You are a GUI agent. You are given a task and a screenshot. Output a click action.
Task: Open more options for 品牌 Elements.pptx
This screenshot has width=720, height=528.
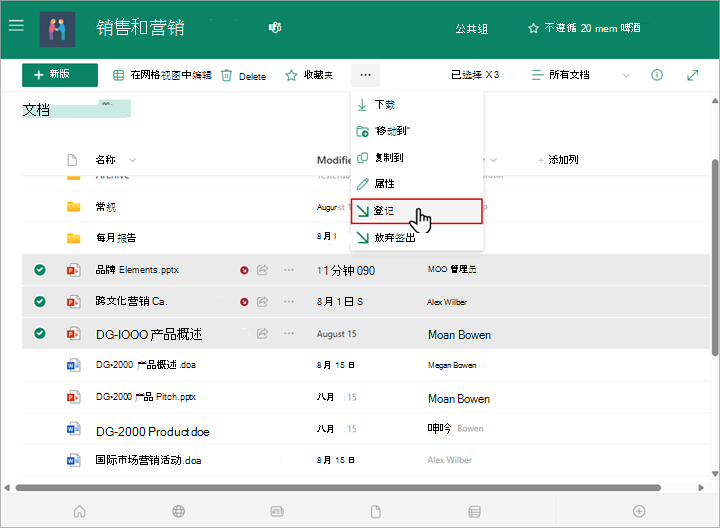tap(289, 270)
